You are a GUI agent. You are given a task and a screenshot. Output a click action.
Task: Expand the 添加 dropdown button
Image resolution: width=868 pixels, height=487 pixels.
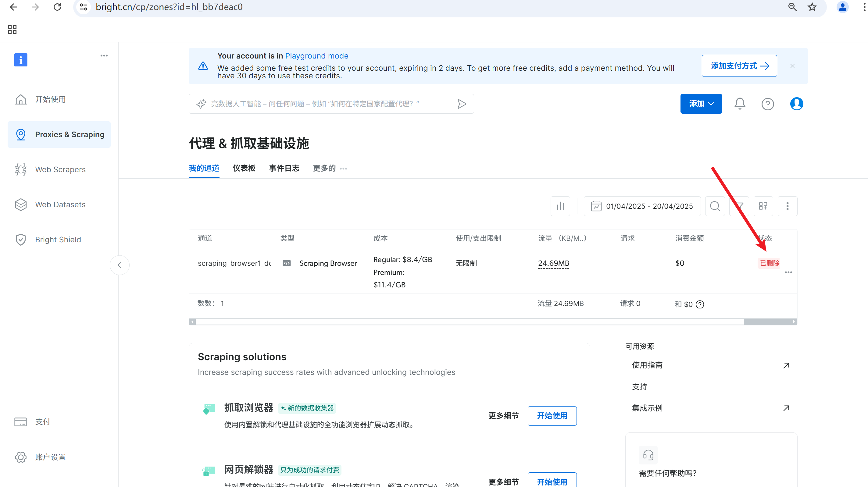pos(701,104)
